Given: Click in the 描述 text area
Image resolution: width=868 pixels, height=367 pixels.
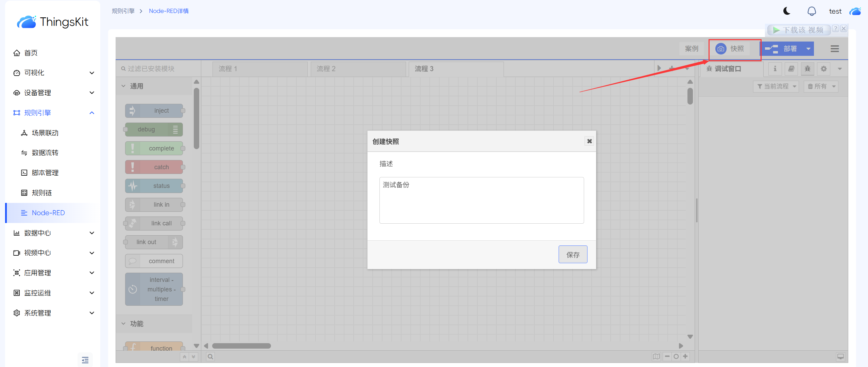Looking at the screenshot, I should pyautogui.click(x=481, y=200).
